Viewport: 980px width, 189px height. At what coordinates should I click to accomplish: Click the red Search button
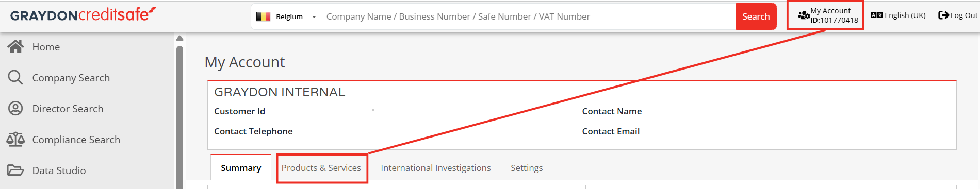(x=756, y=16)
